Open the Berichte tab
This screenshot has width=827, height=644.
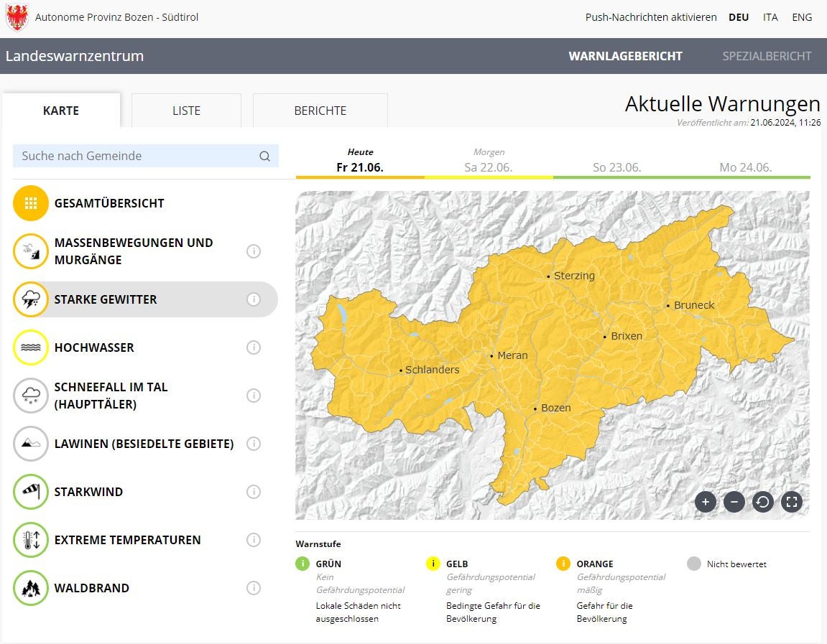click(x=320, y=111)
